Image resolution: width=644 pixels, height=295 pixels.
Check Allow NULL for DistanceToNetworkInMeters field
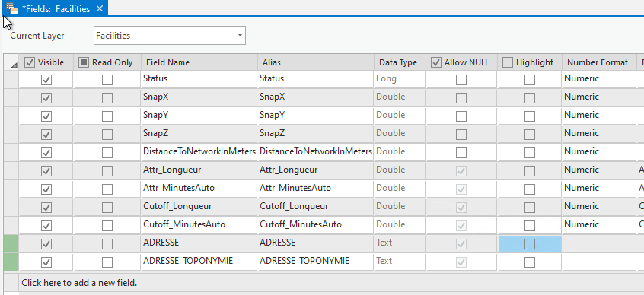(x=461, y=153)
